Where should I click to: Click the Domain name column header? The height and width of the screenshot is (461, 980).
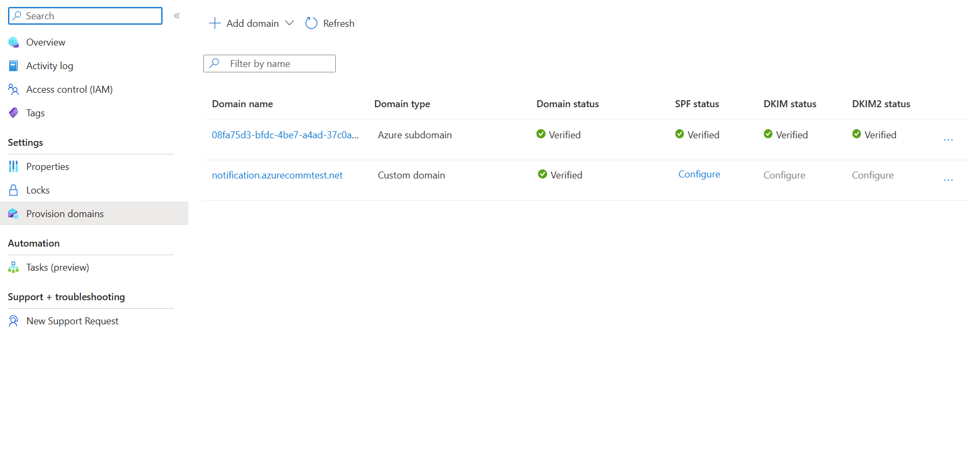click(242, 104)
